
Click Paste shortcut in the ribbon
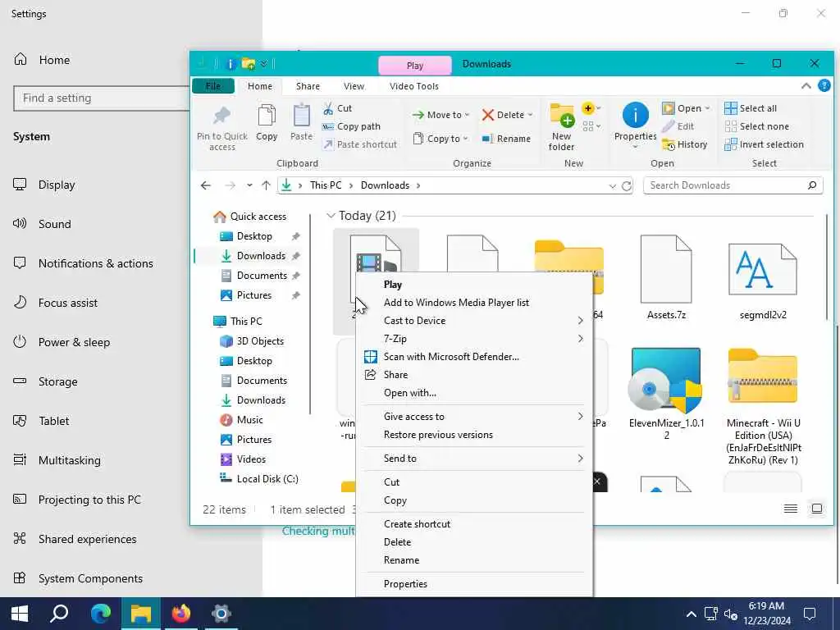pyautogui.click(x=359, y=144)
